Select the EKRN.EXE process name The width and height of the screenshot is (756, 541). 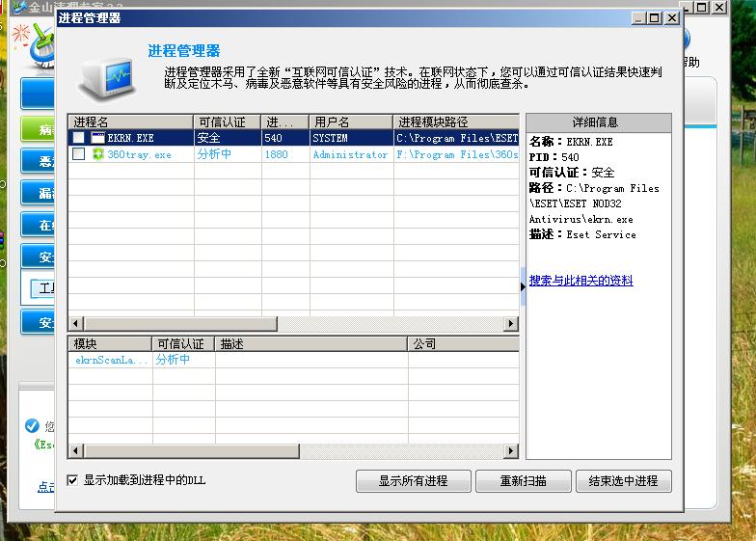(131, 138)
